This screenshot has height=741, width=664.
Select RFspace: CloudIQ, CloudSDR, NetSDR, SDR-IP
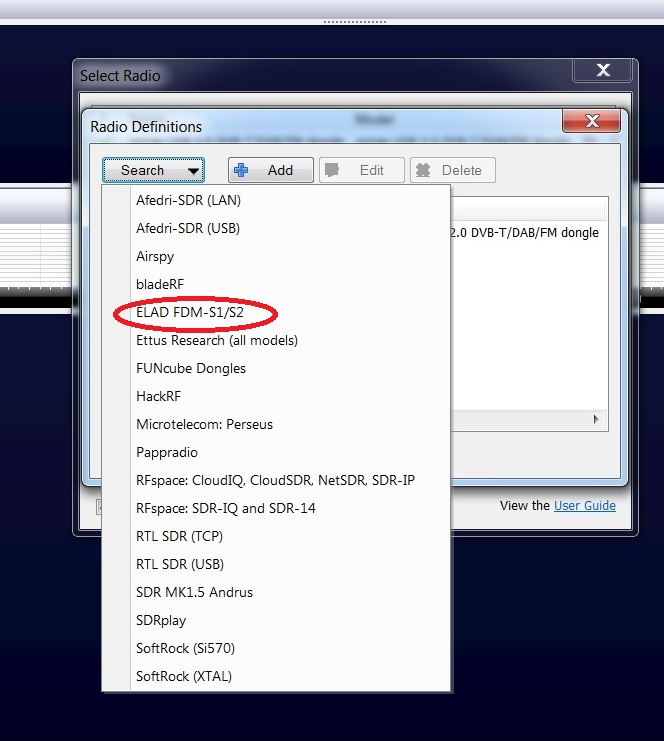tap(276, 480)
